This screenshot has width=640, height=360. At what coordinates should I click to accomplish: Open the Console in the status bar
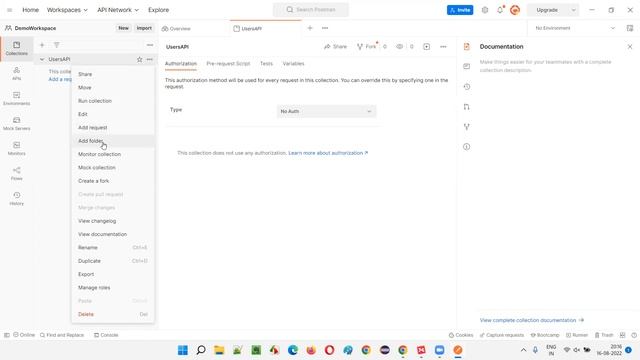pyautogui.click(x=106, y=335)
